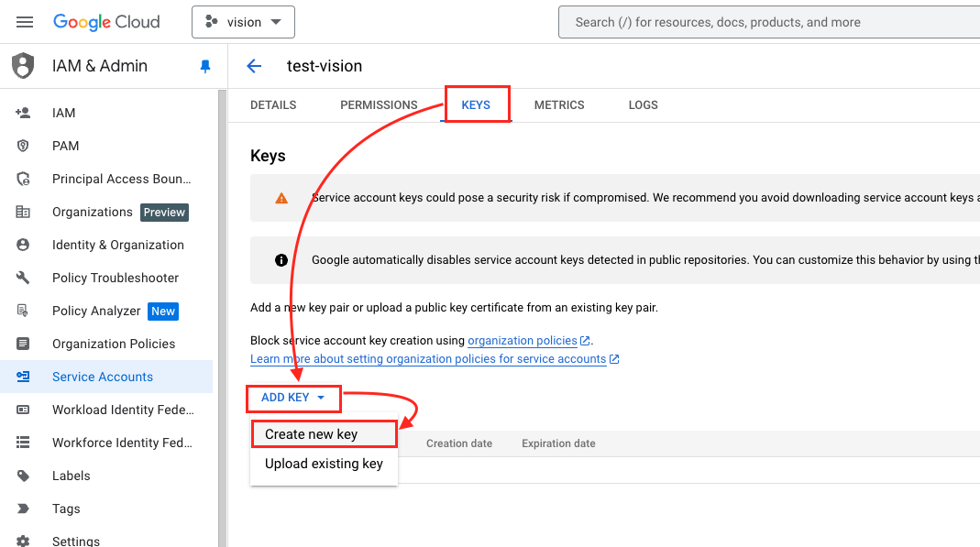
Task: Click the Labels tag icon
Action: [x=23, y=476]
